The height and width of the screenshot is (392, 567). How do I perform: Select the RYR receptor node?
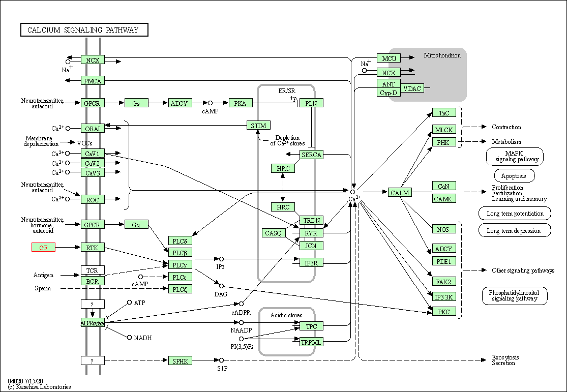pyautogui.click(x=311, y=233)
